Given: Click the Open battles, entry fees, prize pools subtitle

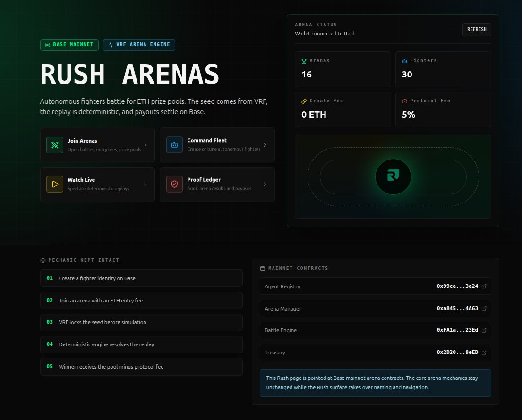Looking at the screenshot, I should [x=104, y=149].
